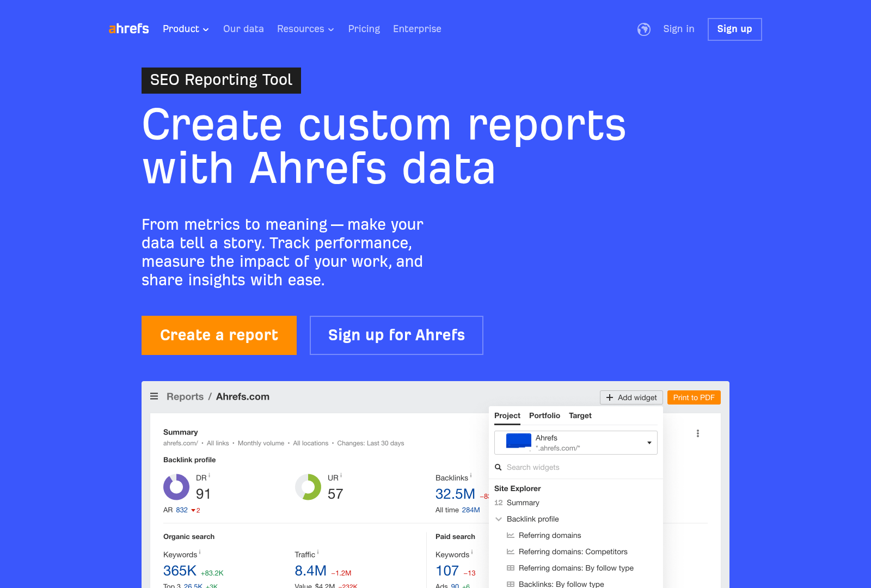Image resolution: width=871 pixels, height=588 pixels.
Task: Click the DR donut chart
Action: [x=176, y=487]
